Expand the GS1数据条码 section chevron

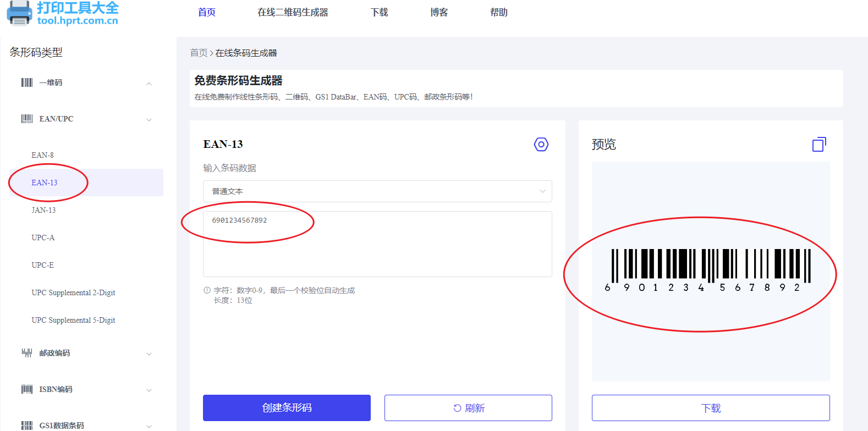[149, 427]
